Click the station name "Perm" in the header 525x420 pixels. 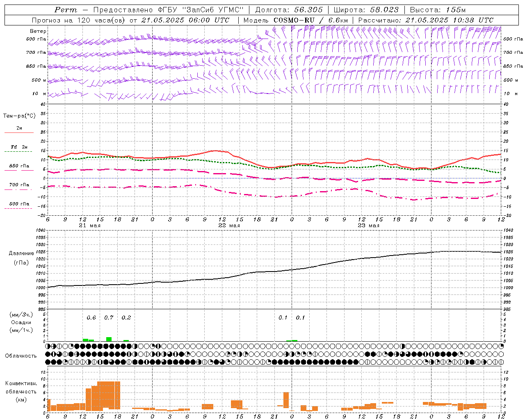pyautogui.click(x=66, y=10)
